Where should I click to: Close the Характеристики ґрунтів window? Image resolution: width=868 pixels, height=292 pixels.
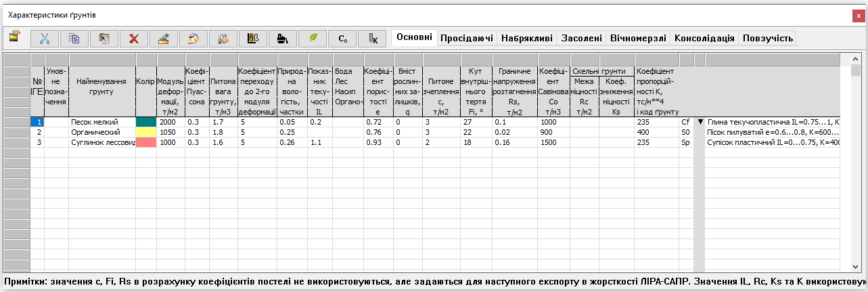coord(857,14)
